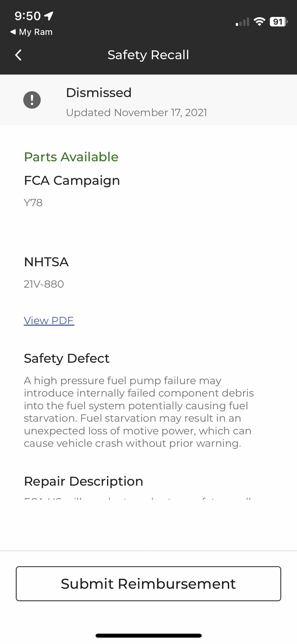Viewport: 297px width, 644px height.
Task: Tap the Wi-Fi status icon
Action: pos(260,22)
